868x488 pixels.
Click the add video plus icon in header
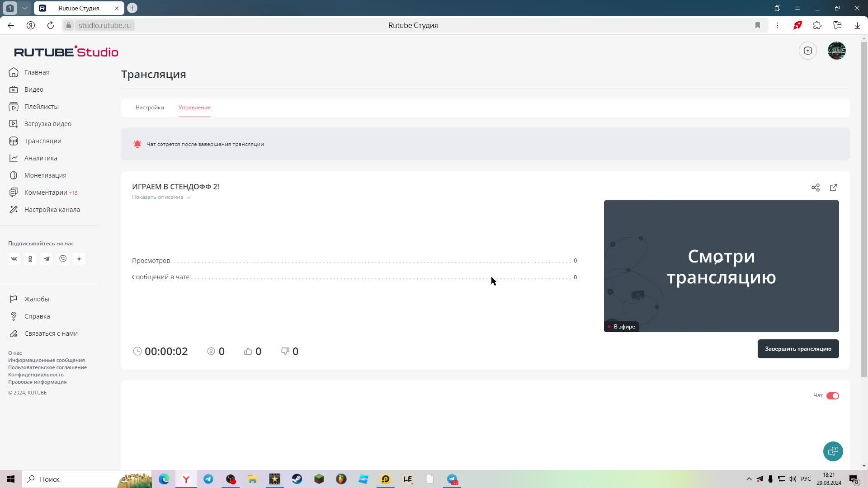[x=808, y=51]
